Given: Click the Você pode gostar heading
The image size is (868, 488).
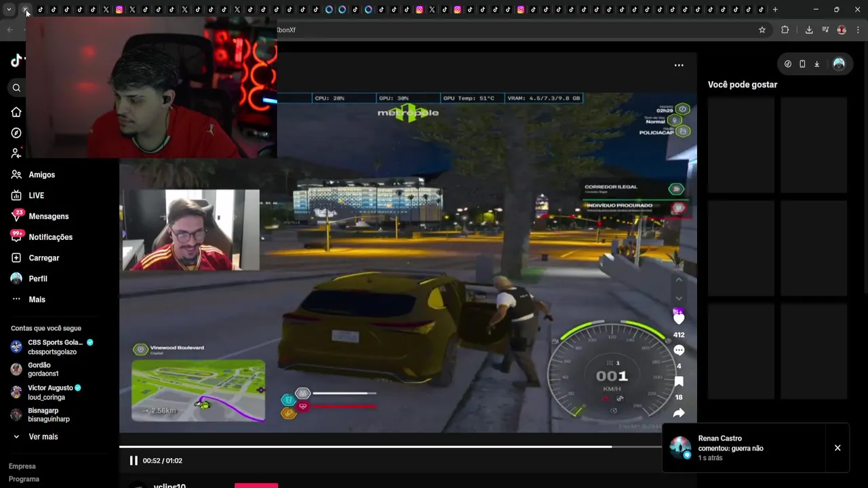Looking at the screenshot, I should pos(743,85).
